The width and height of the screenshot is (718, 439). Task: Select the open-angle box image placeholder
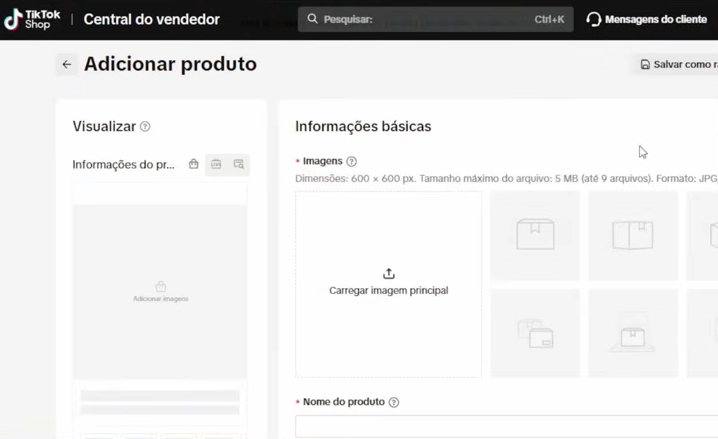[x=633, y=235]
